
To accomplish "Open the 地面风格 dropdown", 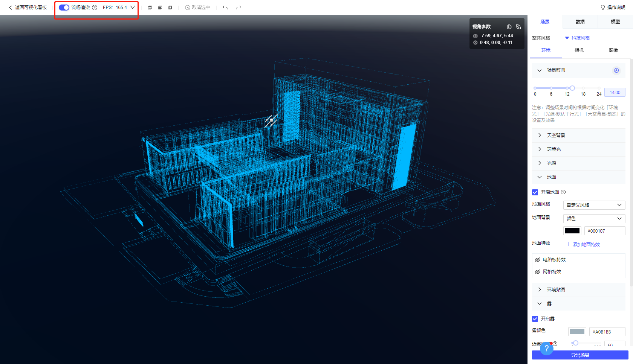I will (594, 205).
